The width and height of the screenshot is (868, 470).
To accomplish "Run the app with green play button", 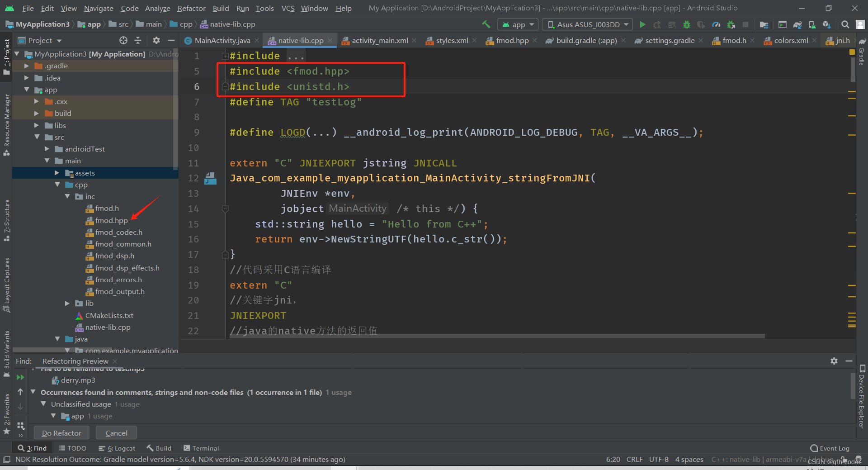I will coord(642,24).
